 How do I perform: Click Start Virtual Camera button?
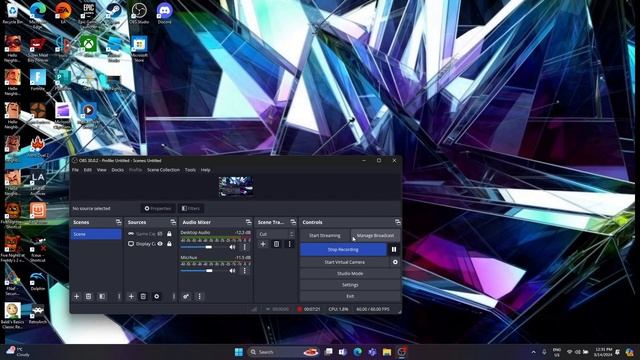pyautogui.click(x=344, y=262)
